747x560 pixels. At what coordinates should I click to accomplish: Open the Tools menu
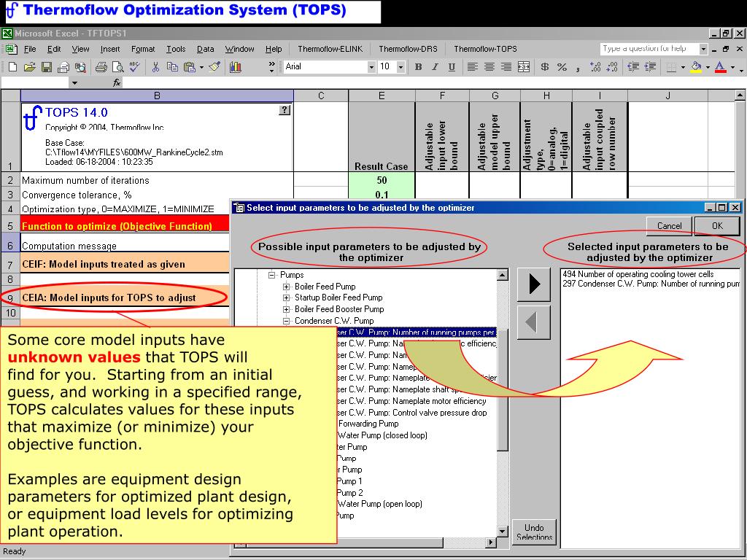[176, 49]
